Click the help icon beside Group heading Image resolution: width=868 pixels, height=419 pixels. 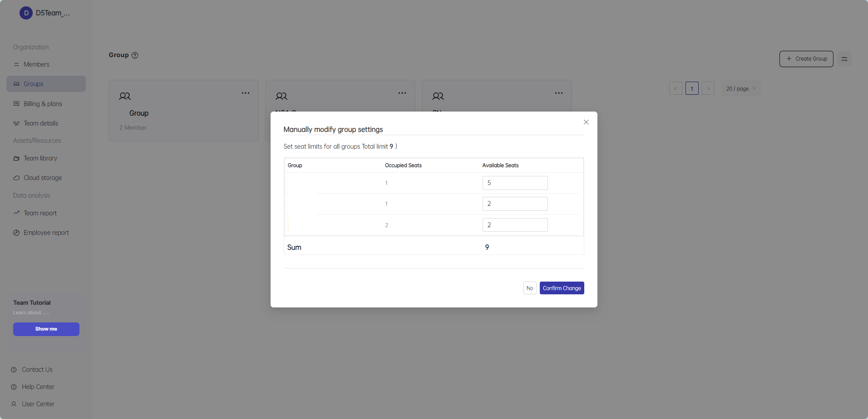[135, 55]
